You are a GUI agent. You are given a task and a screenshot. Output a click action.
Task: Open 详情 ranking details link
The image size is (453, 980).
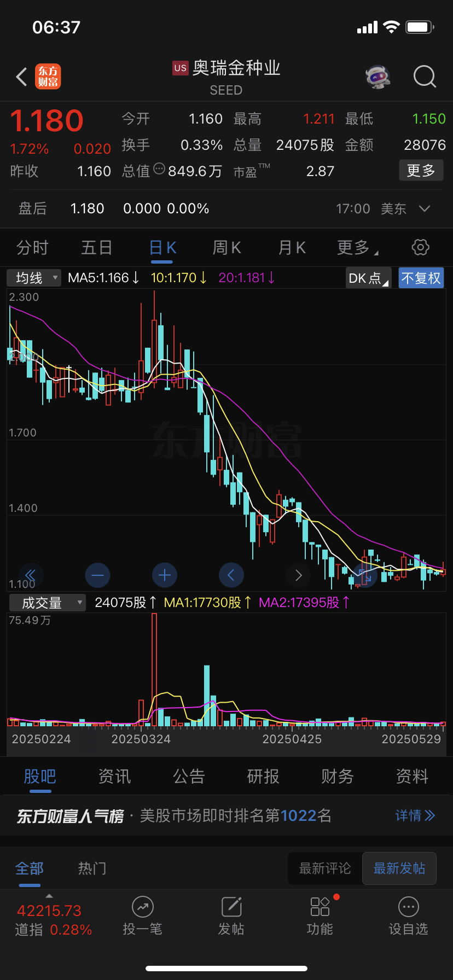coord(415,815)
